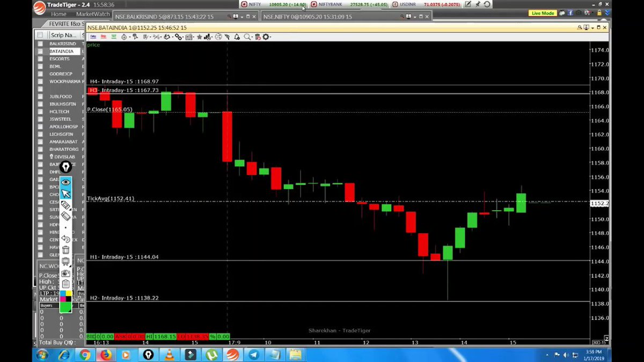
Task: Click the padlock icon at top right
Action: [x=599, y=13]
